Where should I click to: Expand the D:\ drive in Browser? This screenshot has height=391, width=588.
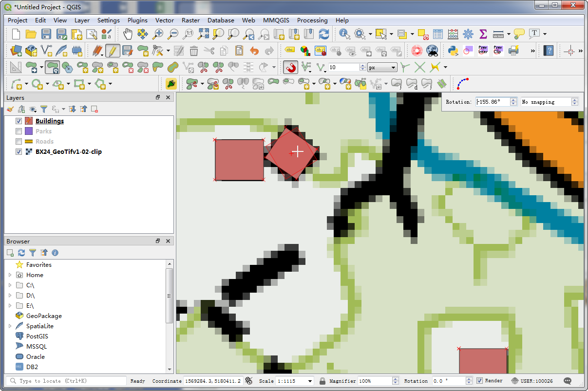click(x=10, y=296)
